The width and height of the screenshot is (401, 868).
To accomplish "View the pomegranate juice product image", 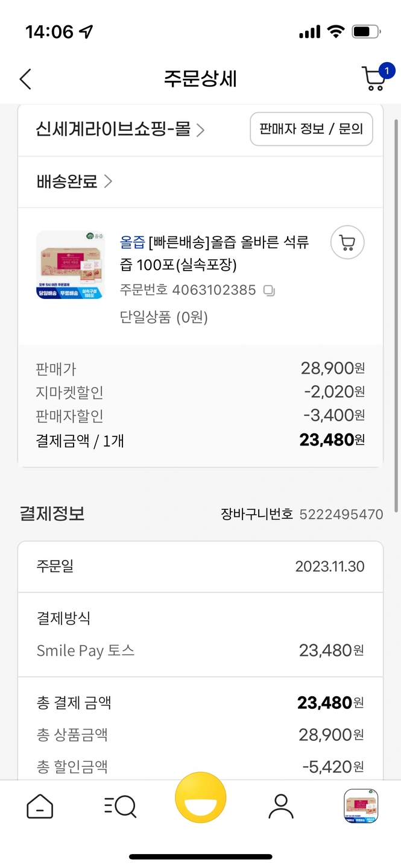I will [71, 265].
